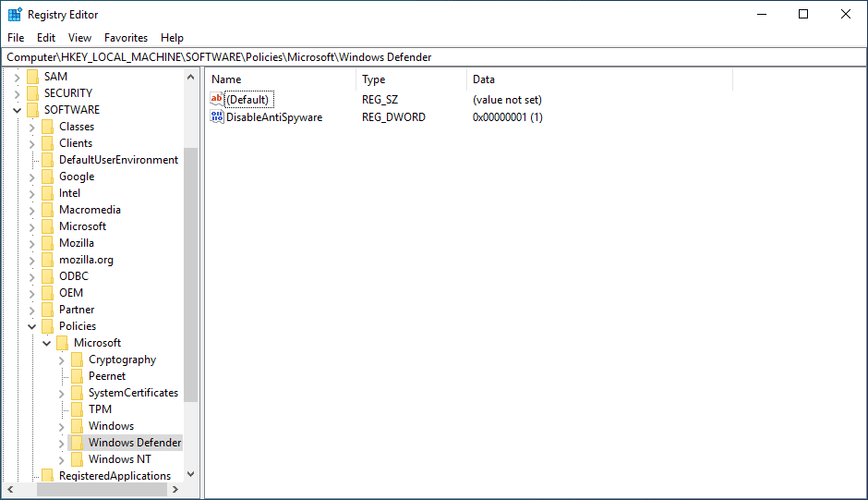
Task: Click the tree scroll up arrow
Action: 191,77
